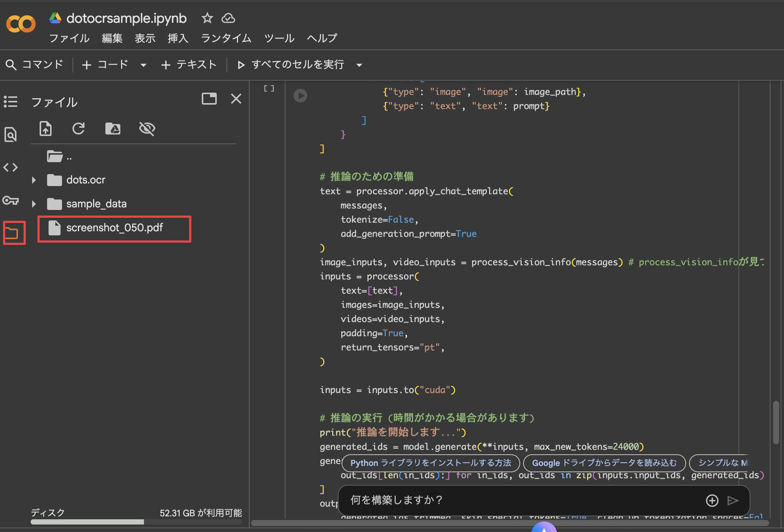The image size is (784, 532).
Task: Refresh the file browser list
Action: [78, 129]
